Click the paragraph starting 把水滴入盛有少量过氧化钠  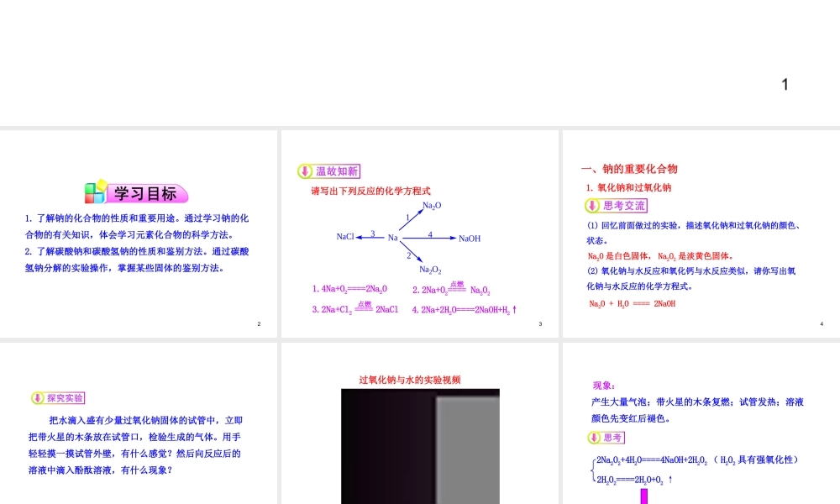[135, 445]
